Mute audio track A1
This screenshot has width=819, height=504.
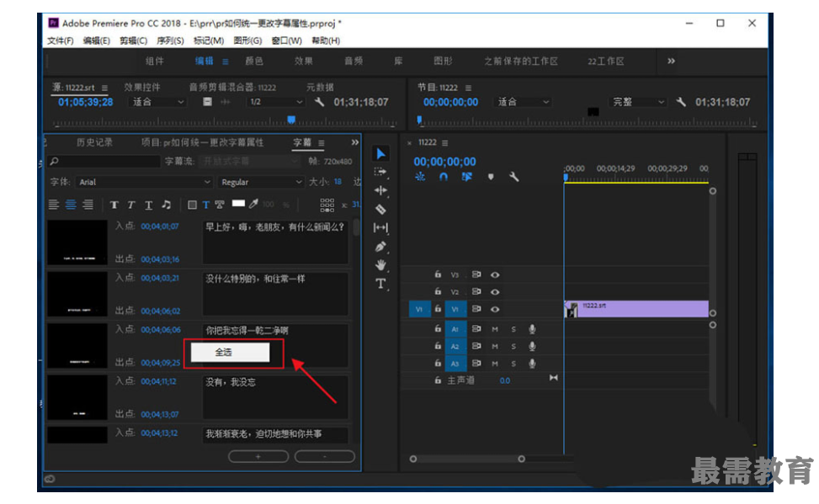tap(495, 329)
